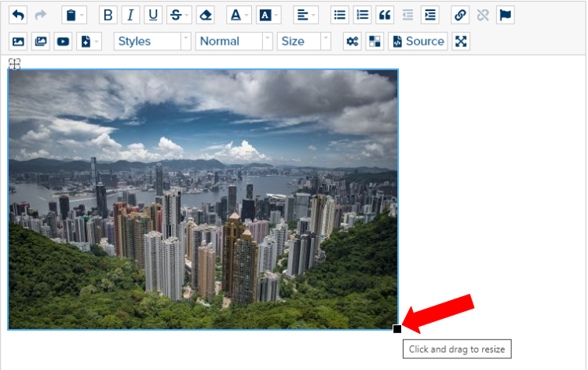Open the Normal paragraph format dropdown

click(x=234, y=42)
